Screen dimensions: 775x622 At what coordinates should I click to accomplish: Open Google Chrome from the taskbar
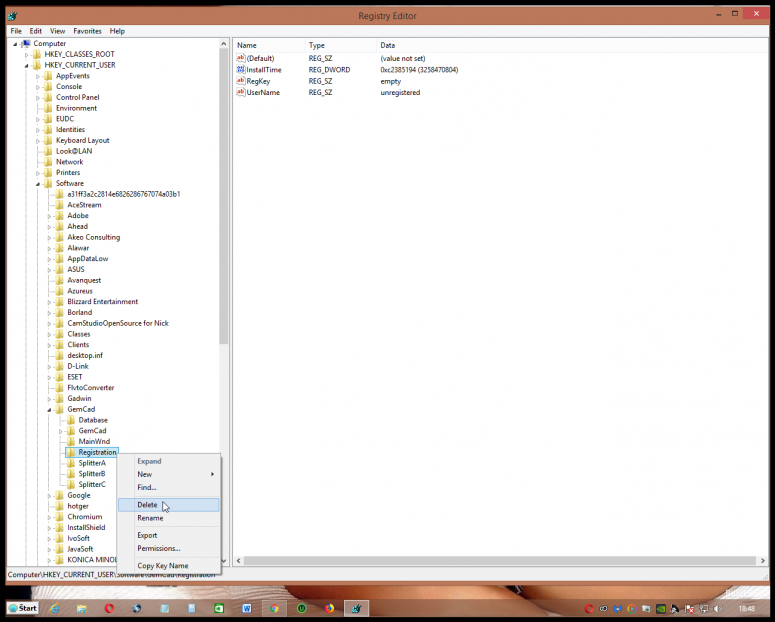click(x=274, y=609)
